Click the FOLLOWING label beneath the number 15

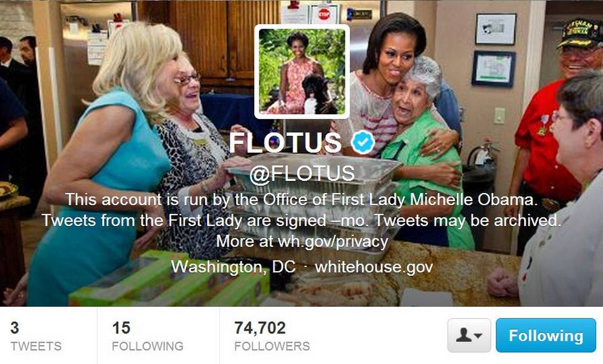pos(148,347)
